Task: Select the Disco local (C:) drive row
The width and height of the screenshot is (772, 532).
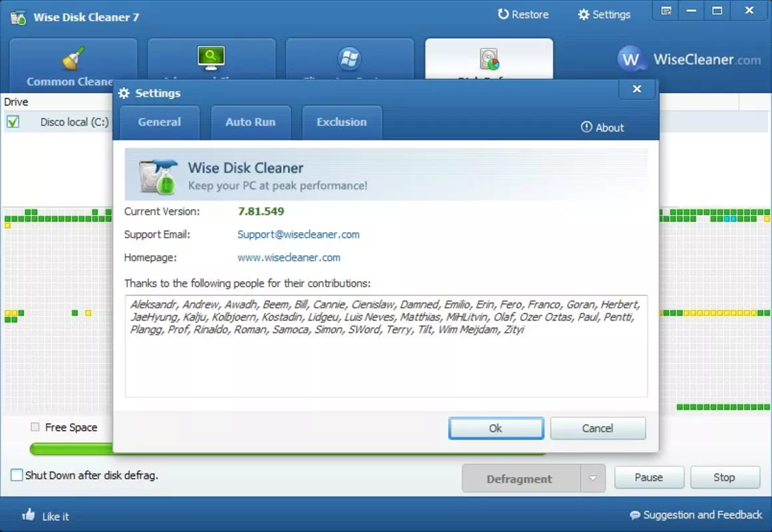Action: 58,122
